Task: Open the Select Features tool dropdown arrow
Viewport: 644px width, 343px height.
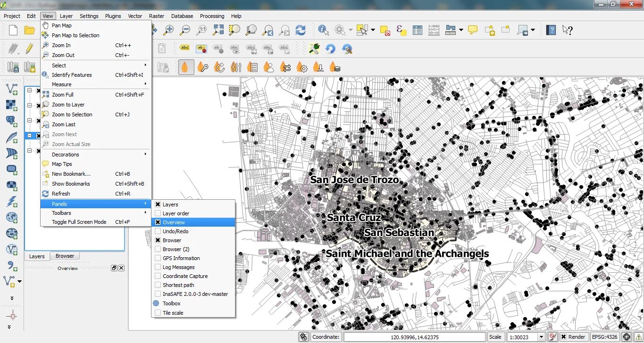Action: 373,30
